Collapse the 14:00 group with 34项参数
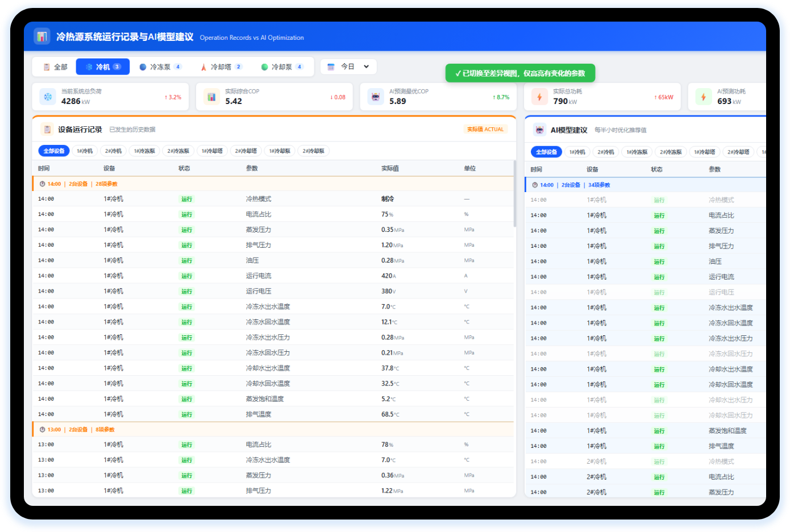Viewport: 790px width, 532px height. point(645,185)
